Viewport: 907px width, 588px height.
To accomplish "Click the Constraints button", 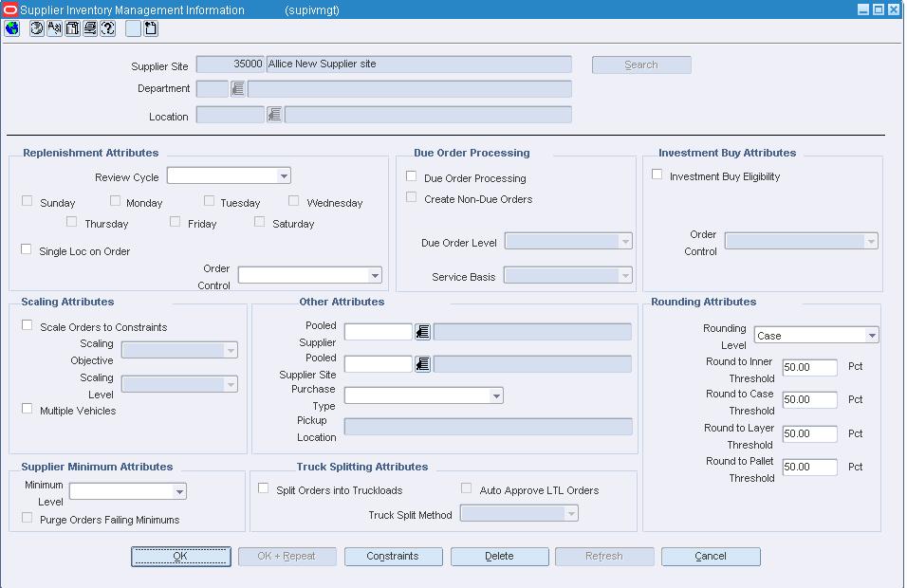I will (394, 556).
